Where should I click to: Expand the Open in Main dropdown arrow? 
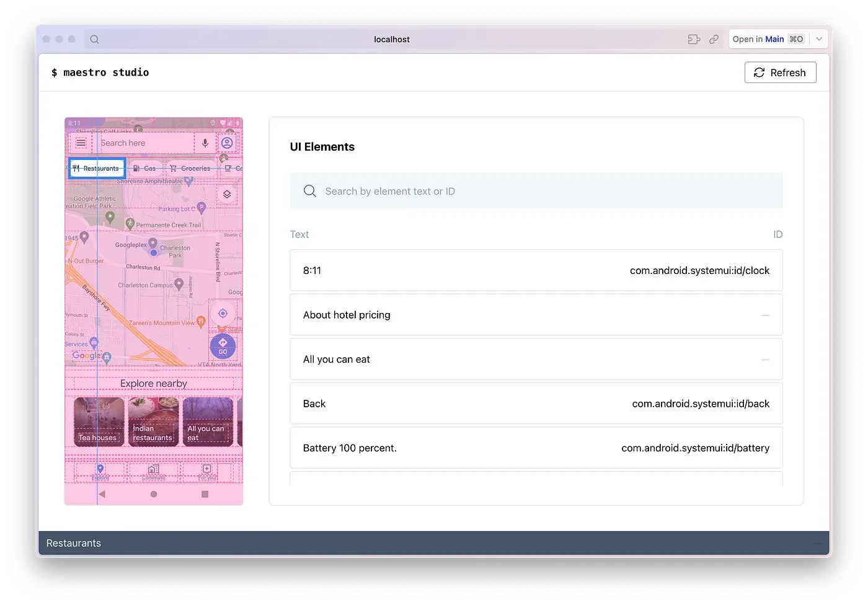point(819,39)
